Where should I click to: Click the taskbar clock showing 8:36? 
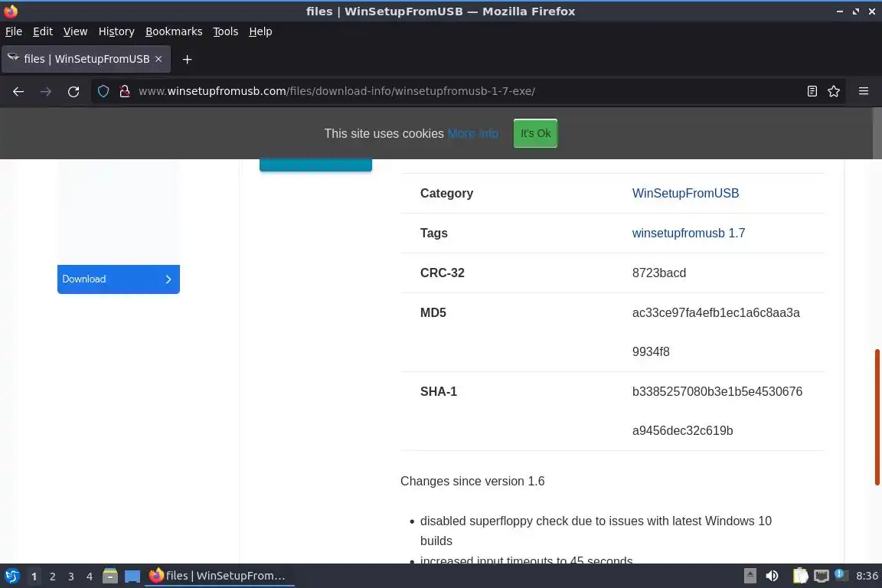[x=867, y=576]
